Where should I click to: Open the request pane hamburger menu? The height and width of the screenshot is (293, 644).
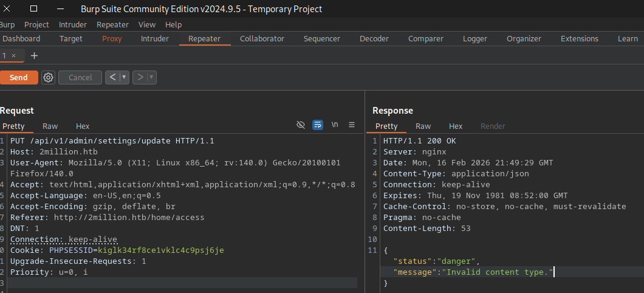(351, 125)
